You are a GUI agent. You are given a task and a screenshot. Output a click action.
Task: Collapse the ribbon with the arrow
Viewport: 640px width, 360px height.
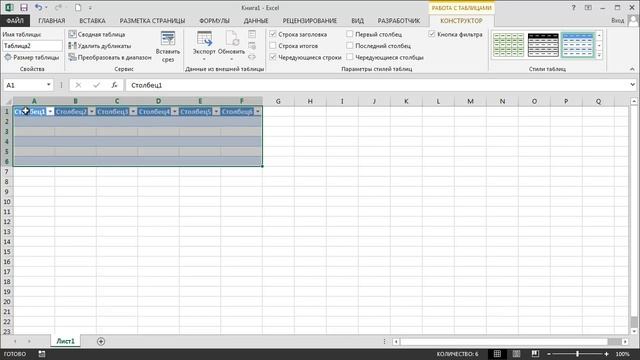[x=632, y=69]
